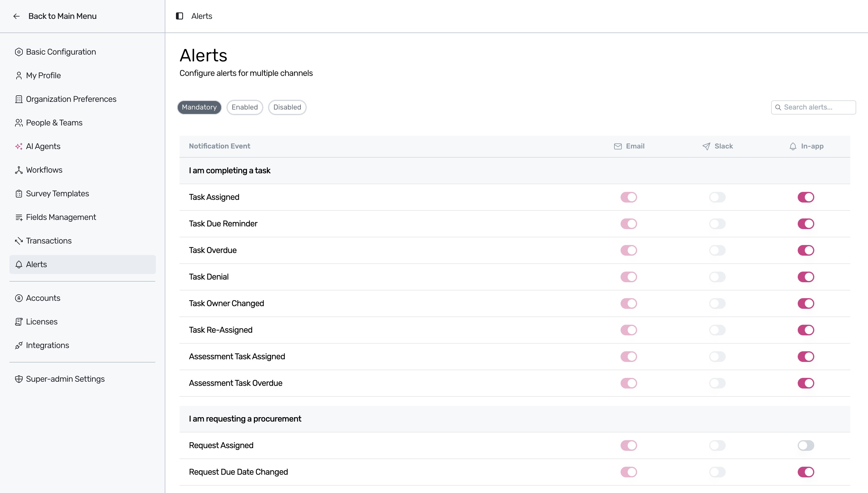The height and width of the screenshot is (493, 868).
Task: Toggle Email alert for Task Assigned
Action: point(629,197)
